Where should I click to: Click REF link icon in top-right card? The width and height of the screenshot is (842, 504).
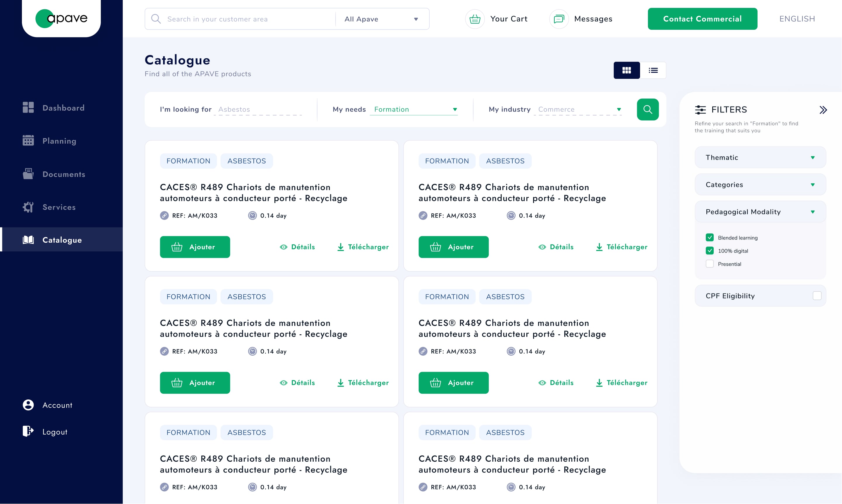(423, 216)
